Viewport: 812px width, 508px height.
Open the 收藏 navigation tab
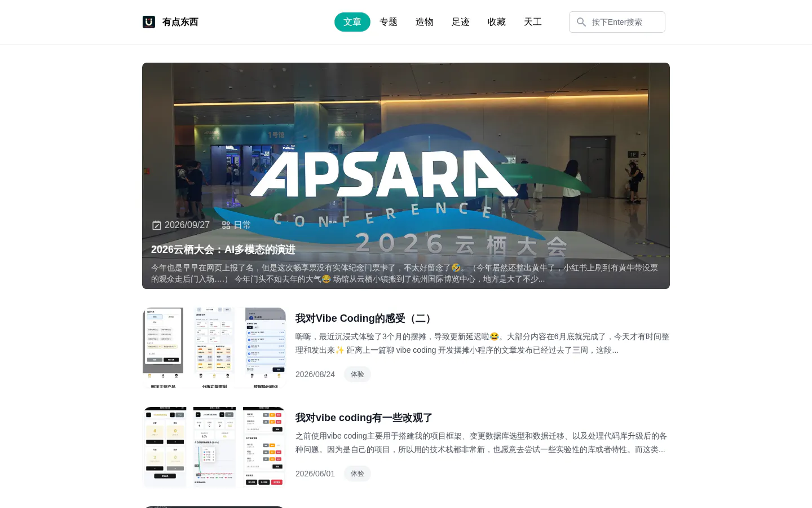497,22
